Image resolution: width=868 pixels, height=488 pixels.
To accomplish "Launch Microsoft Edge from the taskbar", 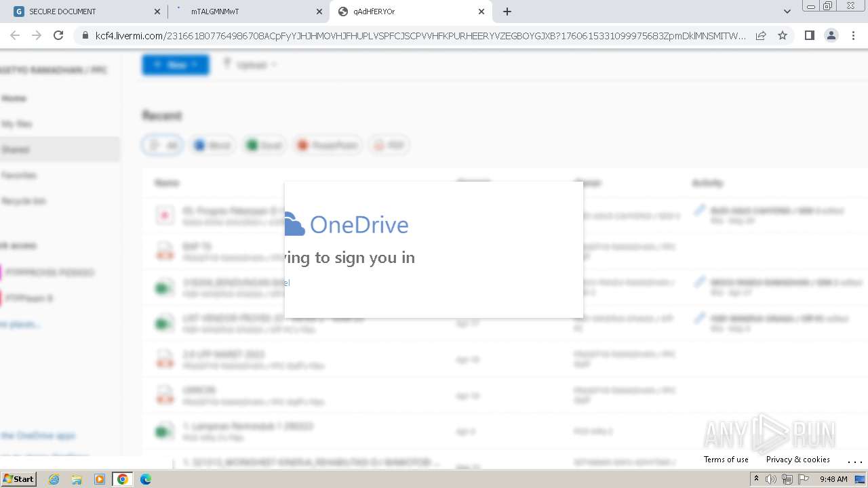I will pos(146,479).
